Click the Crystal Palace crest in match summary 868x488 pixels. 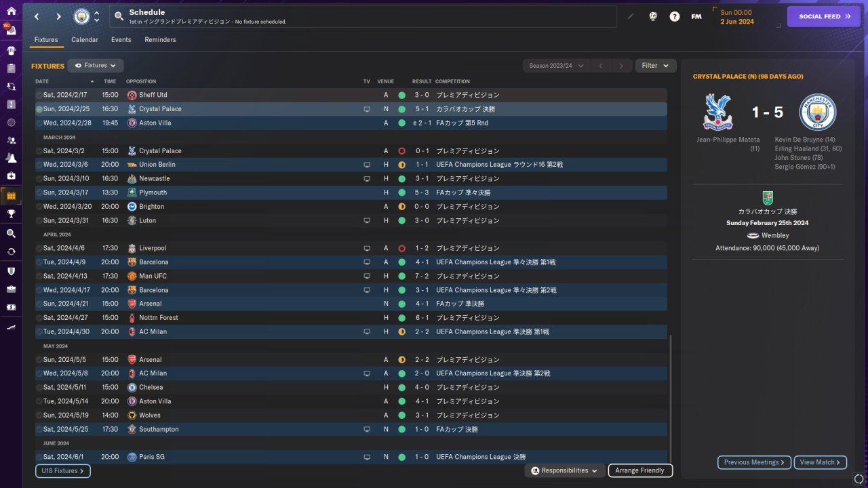coord(718,112)
